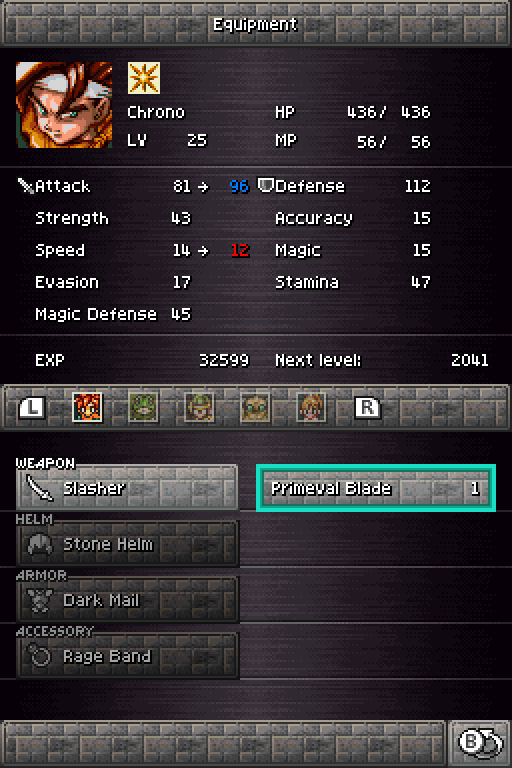
Task: Click Chrono's large character portrait
Action: coord(64,105)
